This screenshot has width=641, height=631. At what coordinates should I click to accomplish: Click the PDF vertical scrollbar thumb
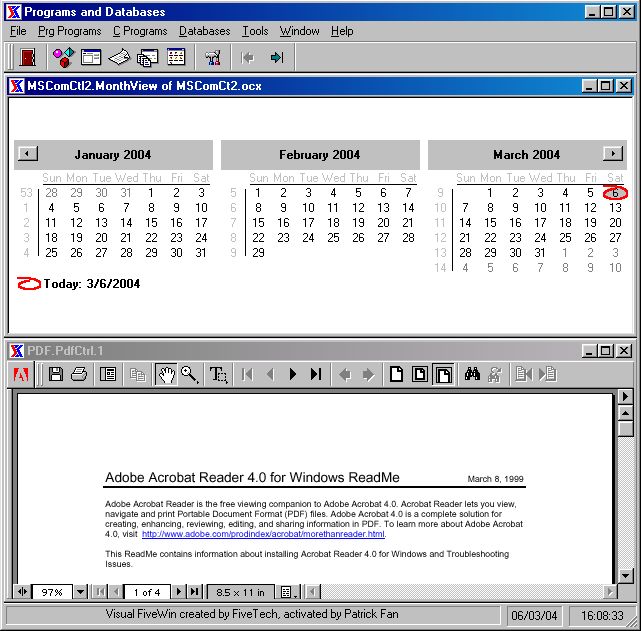625,429
